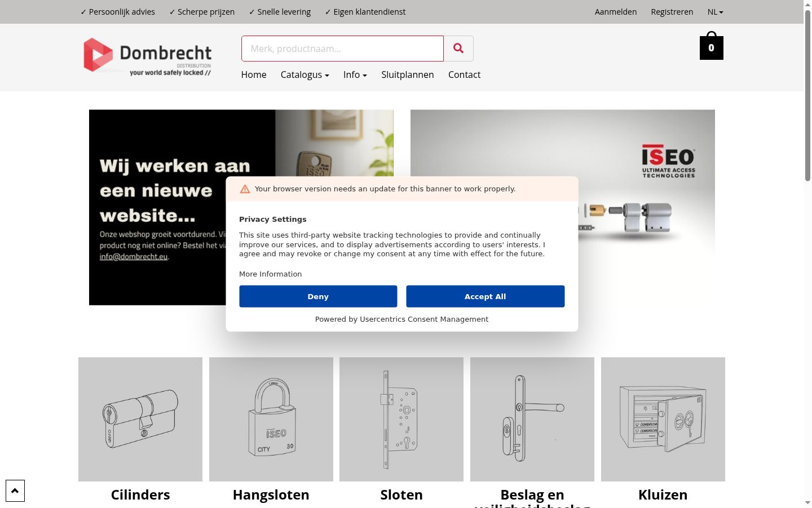The image size is (812, 508).
Task: Click the Dombrecht logo
Action: [x=147, y=56]
